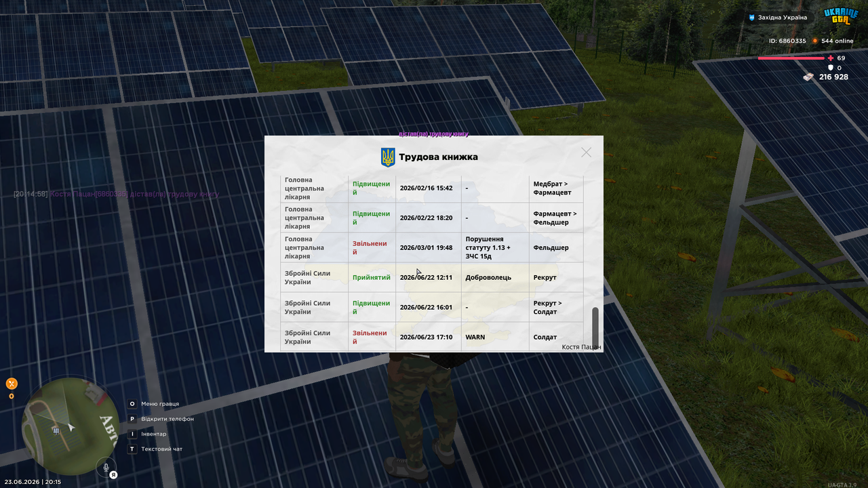The image size is (868, 488).
Task: Click the chat message from Костя Пацан
Action: [116, 194]
